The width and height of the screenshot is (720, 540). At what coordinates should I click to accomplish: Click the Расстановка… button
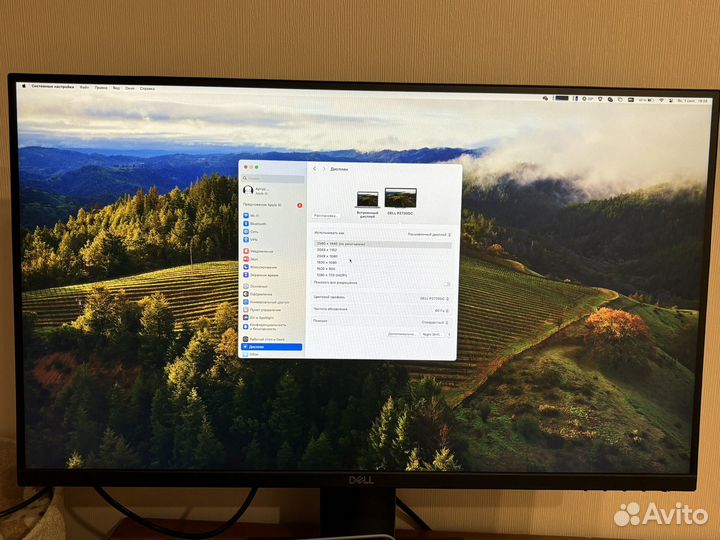point(326,215)
